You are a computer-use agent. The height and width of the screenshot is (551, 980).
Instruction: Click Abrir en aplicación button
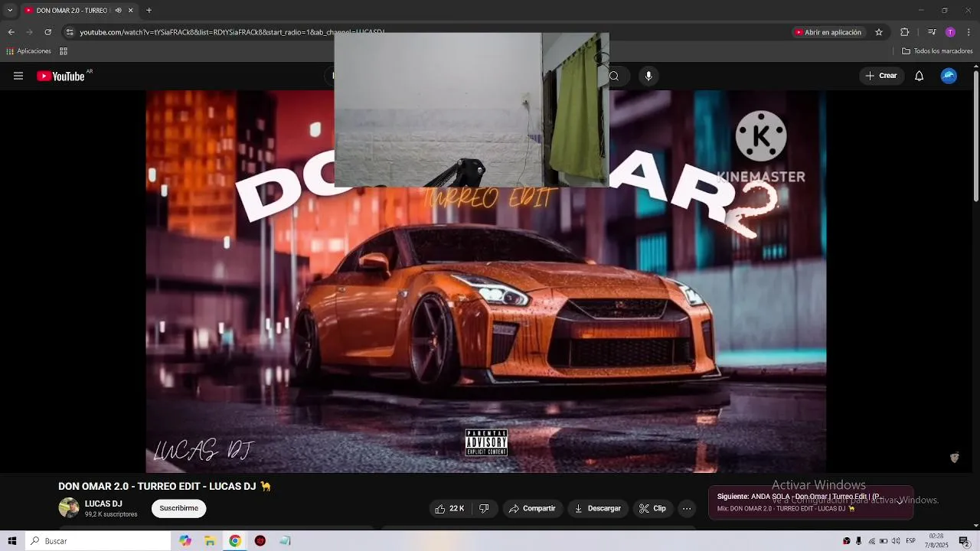tap(828, 32)
